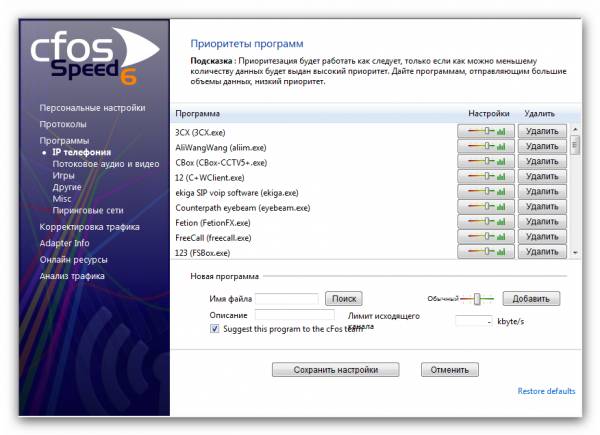Image resolution: width=600 pixels, height=435 pixels.
Task: Click the Restore defaults link
Action: coord(546,391)
